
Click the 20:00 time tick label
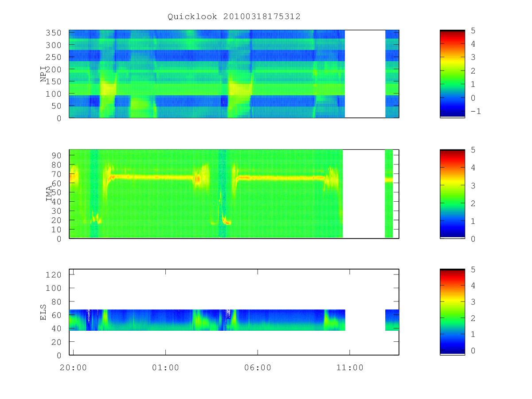73,368
